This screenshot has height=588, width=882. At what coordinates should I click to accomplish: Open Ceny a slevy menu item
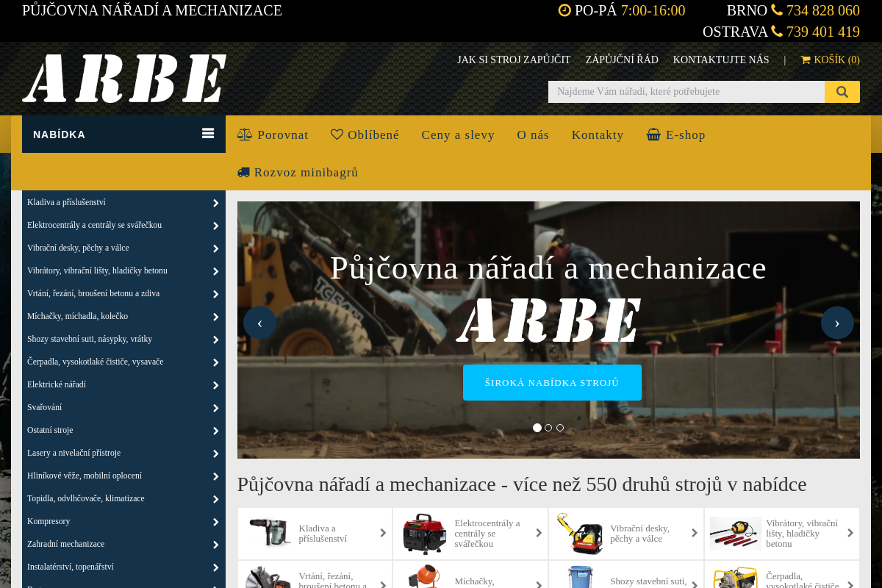pos(458,135)
